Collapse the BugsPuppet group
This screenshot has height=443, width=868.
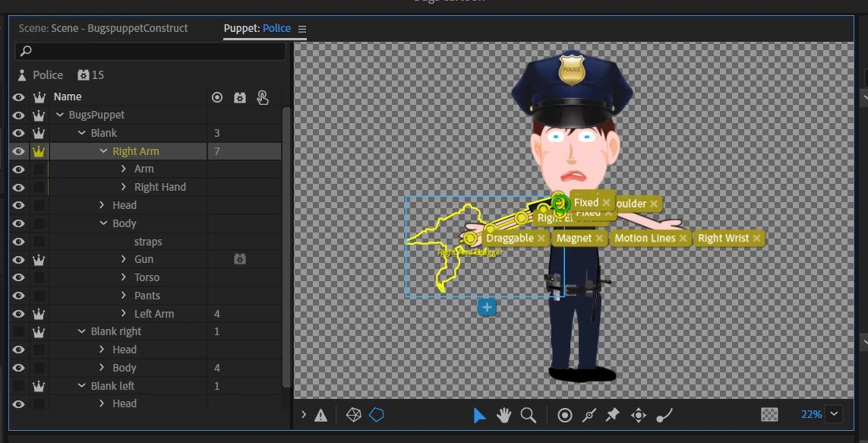point(60,115)
